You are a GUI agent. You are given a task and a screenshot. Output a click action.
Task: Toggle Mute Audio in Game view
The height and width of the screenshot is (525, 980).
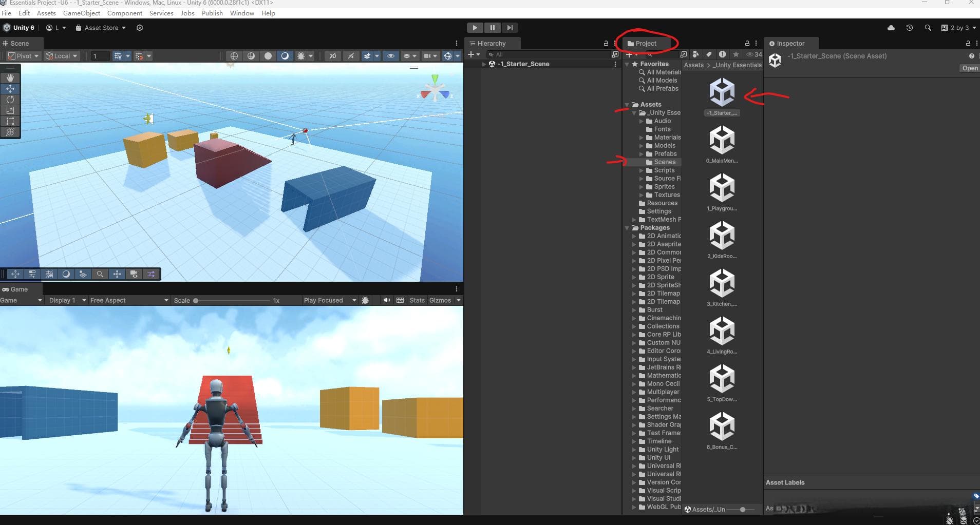(x=386, y=300)
